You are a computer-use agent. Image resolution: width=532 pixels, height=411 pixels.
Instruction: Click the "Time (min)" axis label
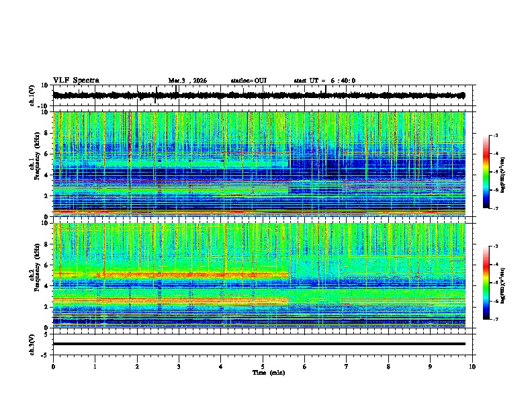[x=269, y=373]
